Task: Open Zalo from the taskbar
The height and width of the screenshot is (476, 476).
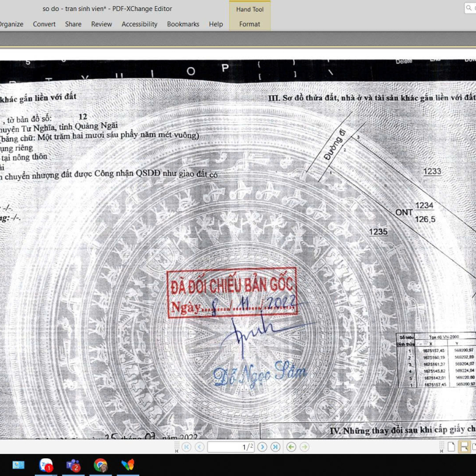Action: coord(46,465)
